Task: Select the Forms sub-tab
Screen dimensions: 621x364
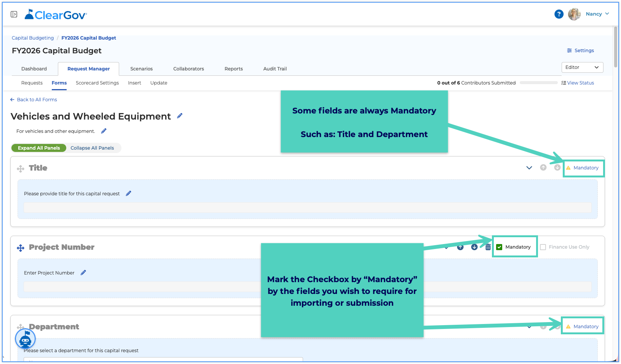Action: coord(59,83)
